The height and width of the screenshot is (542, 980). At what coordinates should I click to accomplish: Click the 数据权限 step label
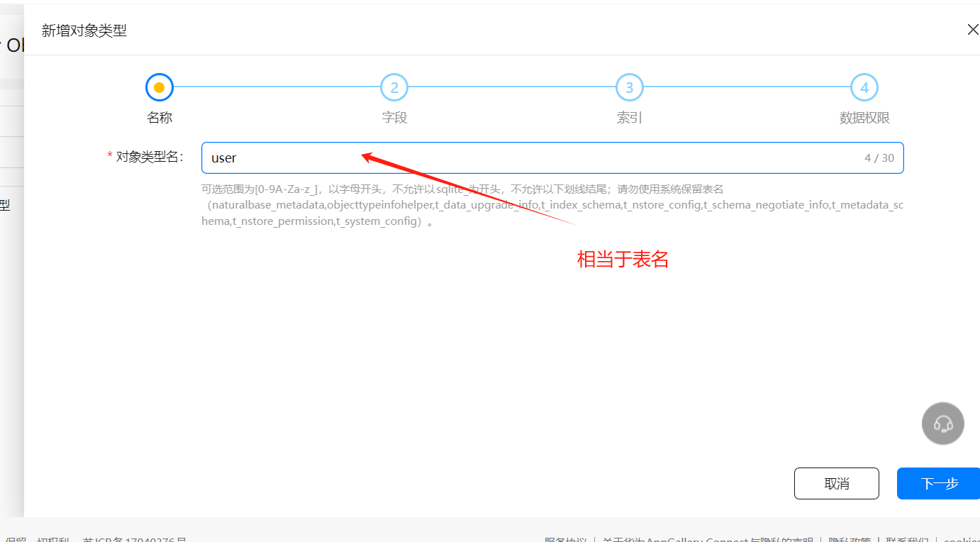[x=864, y=118]
